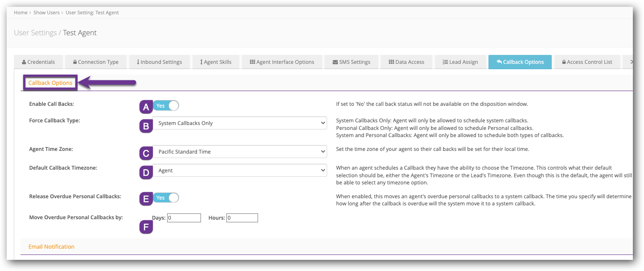This screenshot has width=644, height=271.
Task: Disable the Enable Call Backs toggle
Action: pyautogui.click(x=166, y=105)
